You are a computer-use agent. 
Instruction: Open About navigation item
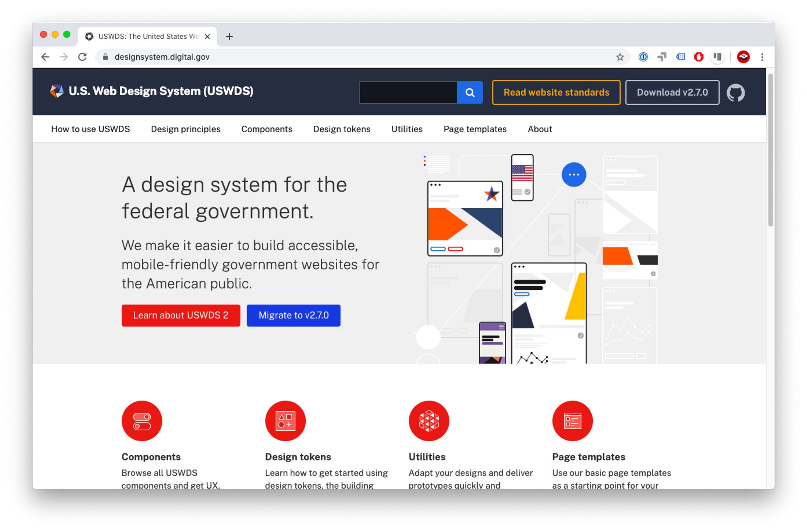pyautogui.click(x=540, y=129)
